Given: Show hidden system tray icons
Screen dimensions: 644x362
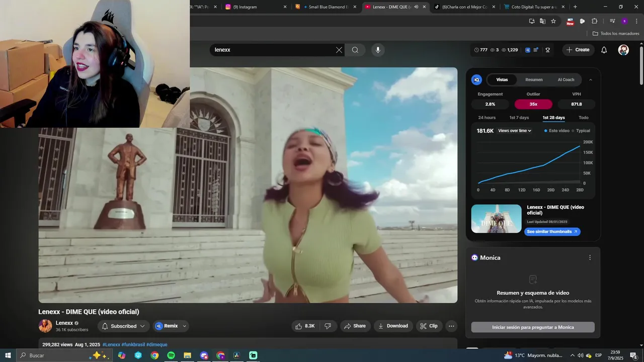Looking at the screenshot, I should click(x=572, y=355).
